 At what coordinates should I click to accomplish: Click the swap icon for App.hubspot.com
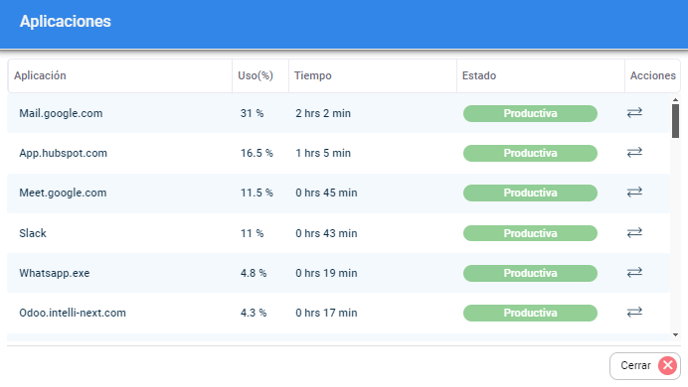coord(634,153)
